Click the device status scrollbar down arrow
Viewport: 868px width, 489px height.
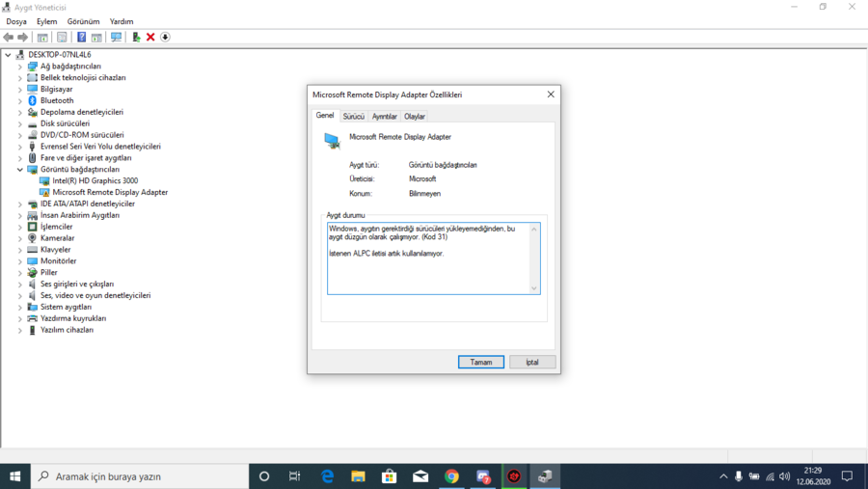(x=534, y=288)
